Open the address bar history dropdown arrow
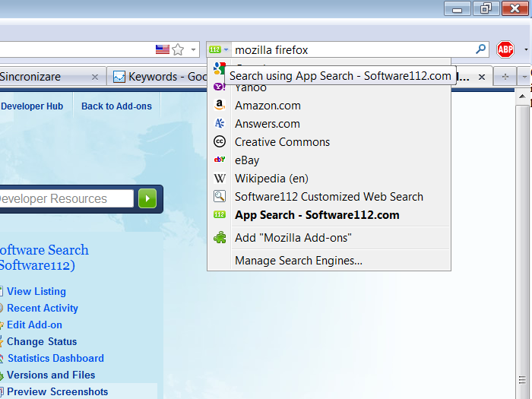Screen dimensions: 532x399 click(193, 49)
